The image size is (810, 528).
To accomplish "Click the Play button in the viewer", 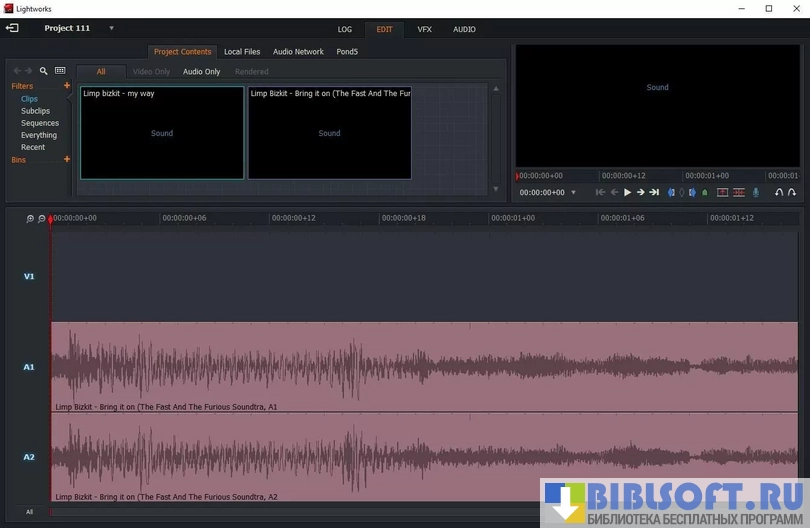I will point(627,192).
